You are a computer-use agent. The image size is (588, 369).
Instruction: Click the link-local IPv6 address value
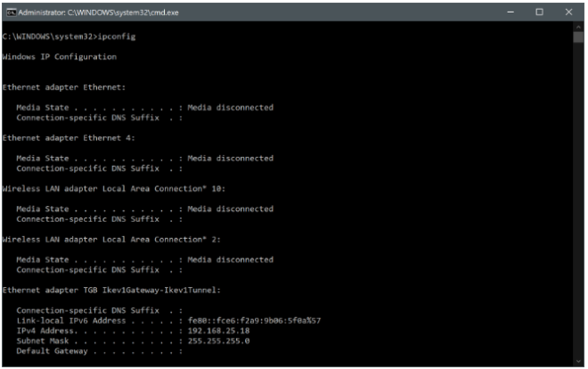pos(253,320)
